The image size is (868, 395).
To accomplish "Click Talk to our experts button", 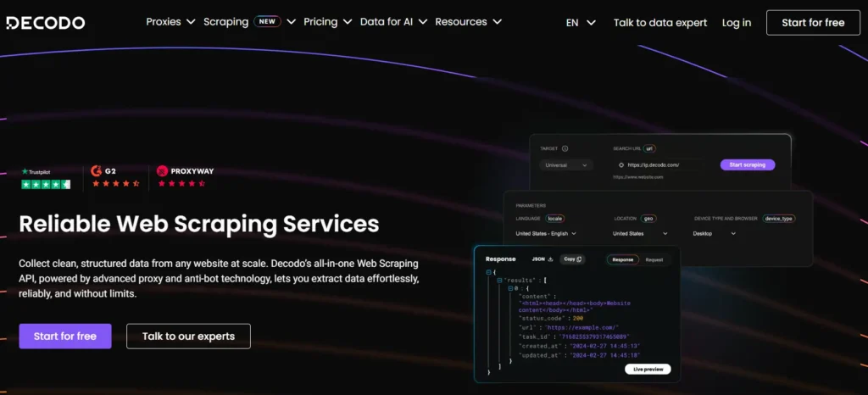I will click(188, 337).
